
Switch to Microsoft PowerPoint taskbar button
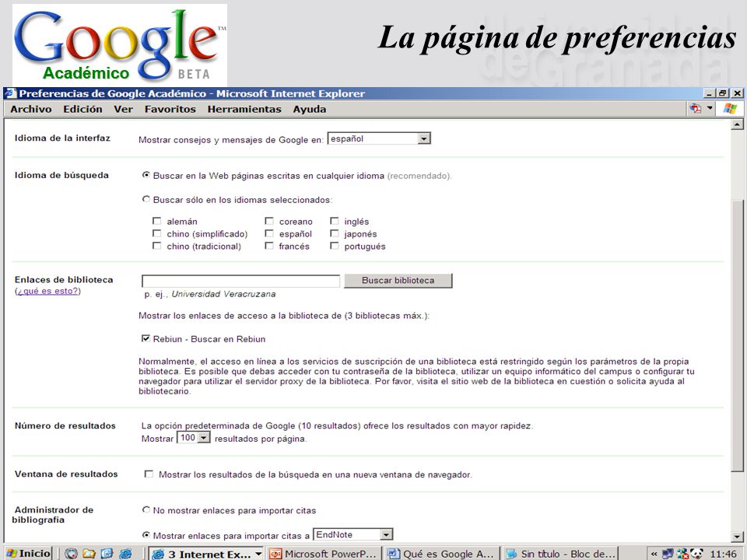323,554
